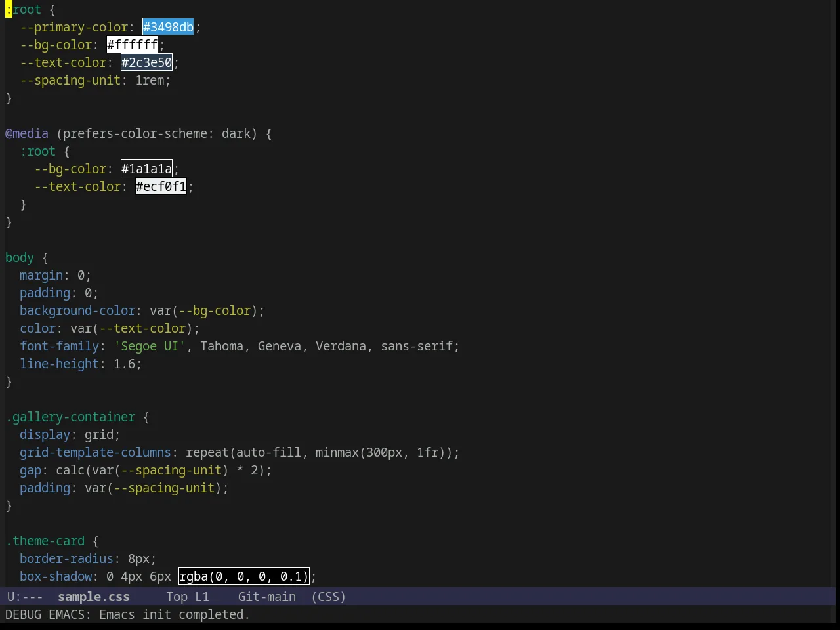Click the U:--- buffer status indicator
The height and width of the screenshot is (630, 840).
[x=25, y=597]
